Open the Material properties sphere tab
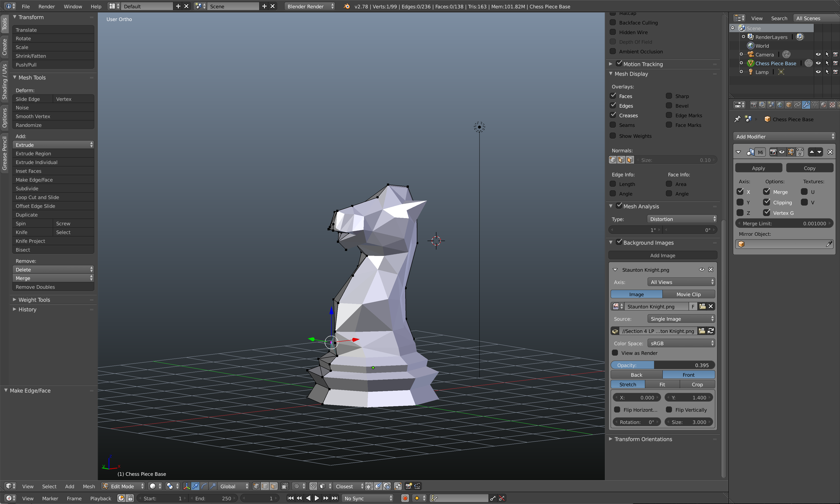 tap(823, 105)
